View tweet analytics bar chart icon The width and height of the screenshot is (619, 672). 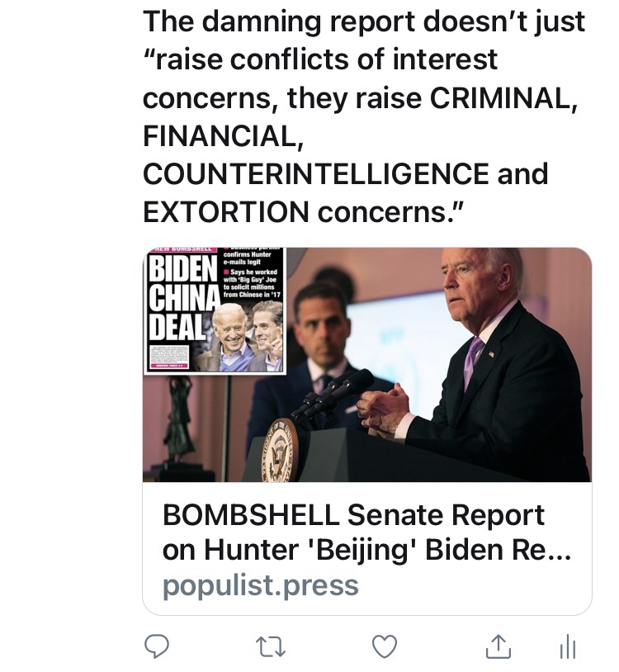click(567, 648)
